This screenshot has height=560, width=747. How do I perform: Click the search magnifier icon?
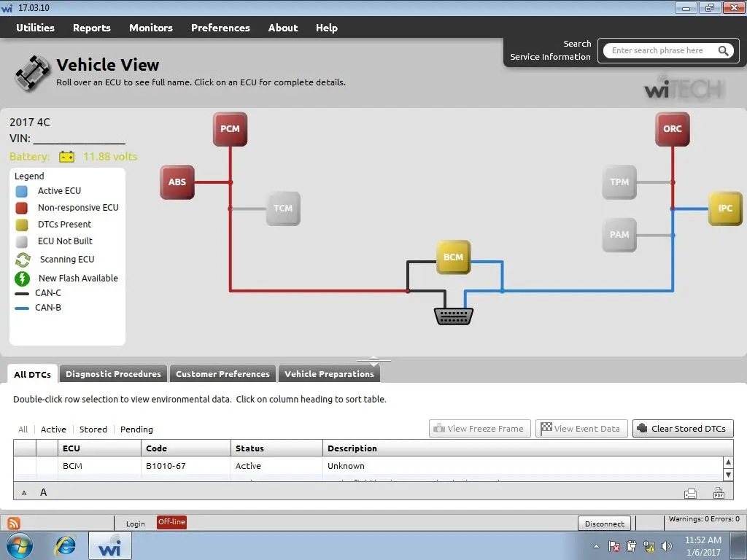pyautogui.click(x=723, y=50)
